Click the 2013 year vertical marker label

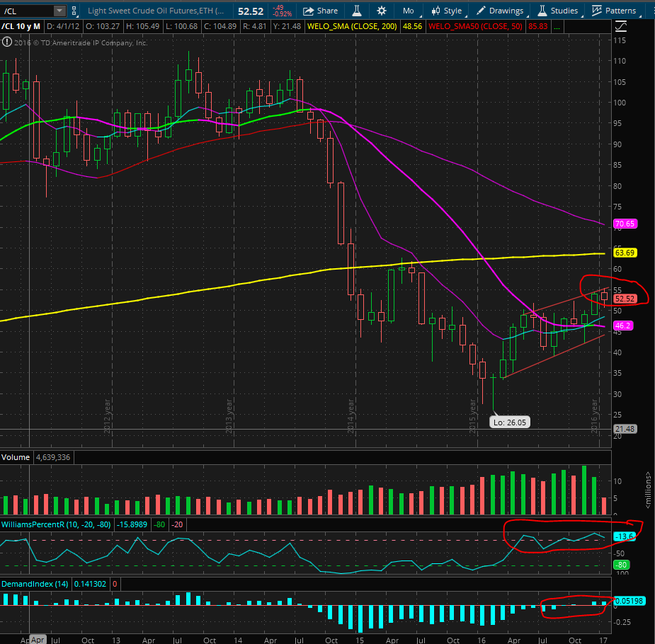click(x=229, y=415)
